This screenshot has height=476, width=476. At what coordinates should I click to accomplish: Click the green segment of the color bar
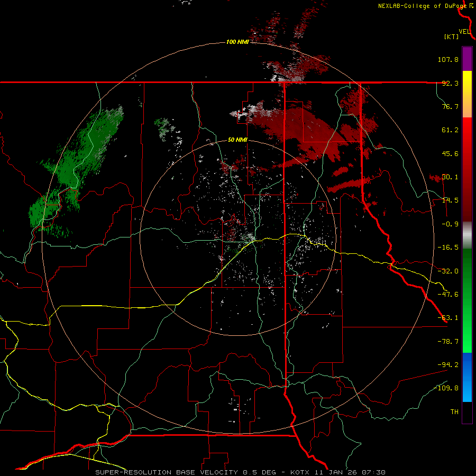tap(467, 300)
